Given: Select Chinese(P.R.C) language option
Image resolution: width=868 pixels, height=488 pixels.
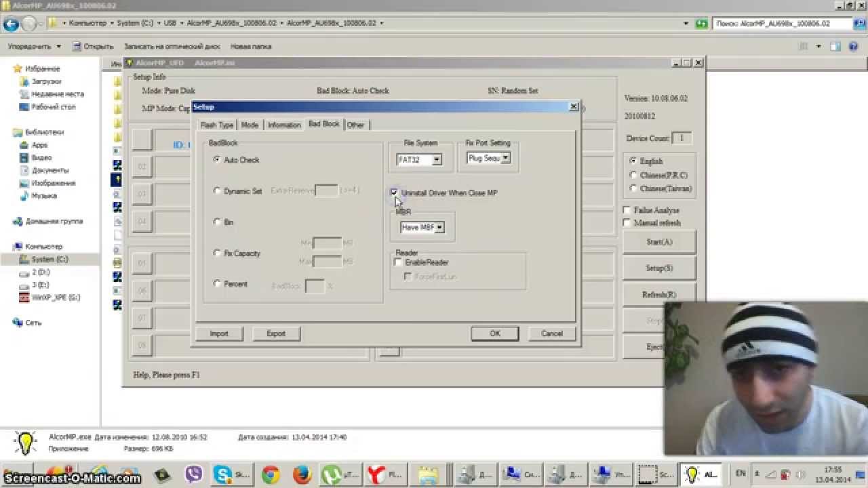Looking at the screenshot, I should pos(633,175).
